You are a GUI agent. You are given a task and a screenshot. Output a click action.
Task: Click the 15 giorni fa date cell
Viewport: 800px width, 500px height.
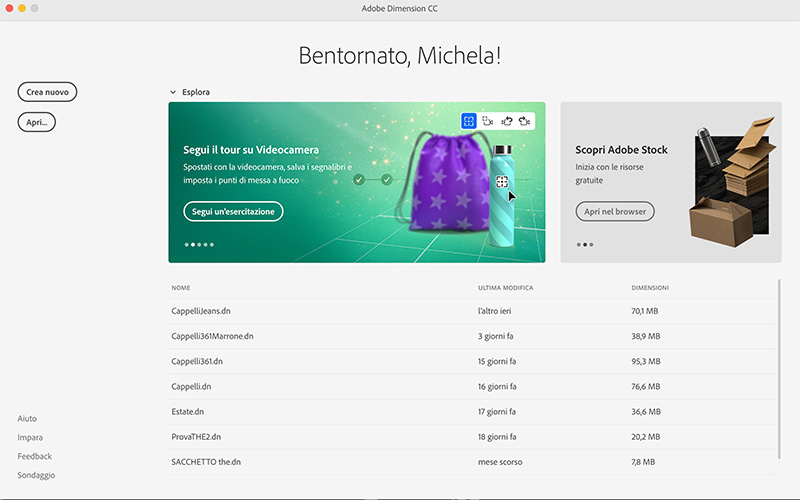point(497,361)
